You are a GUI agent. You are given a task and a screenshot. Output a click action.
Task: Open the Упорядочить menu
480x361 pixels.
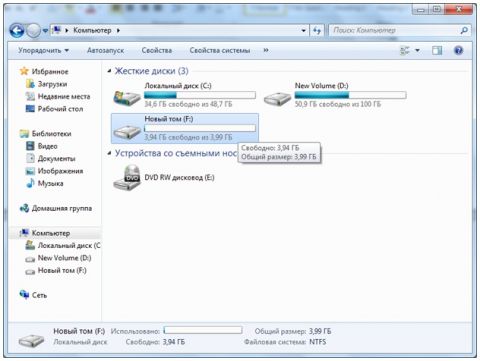[43, 50]
